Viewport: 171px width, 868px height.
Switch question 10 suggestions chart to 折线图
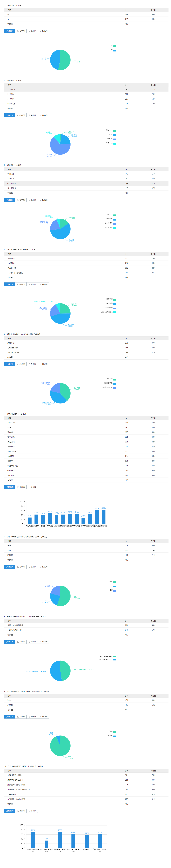pos(32,811)
